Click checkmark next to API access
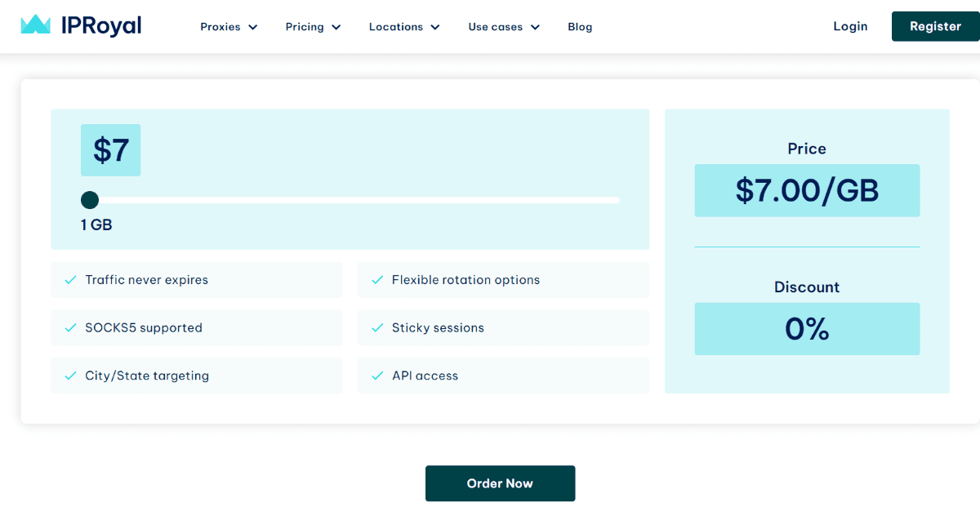The height and width of the screenshot is (507, 980). (x=377, y=376)
